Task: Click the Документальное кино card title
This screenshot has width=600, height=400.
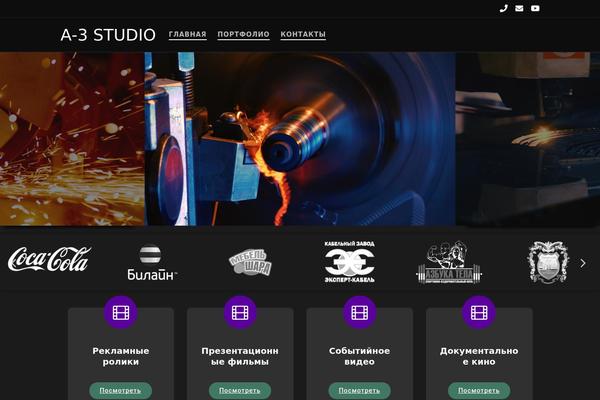Action: pos(479,356)
